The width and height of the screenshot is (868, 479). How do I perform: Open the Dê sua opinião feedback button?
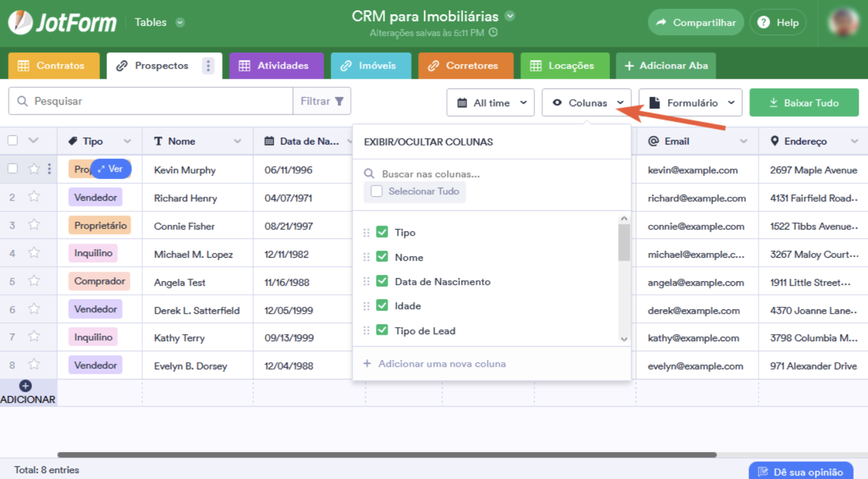(801, 471)
